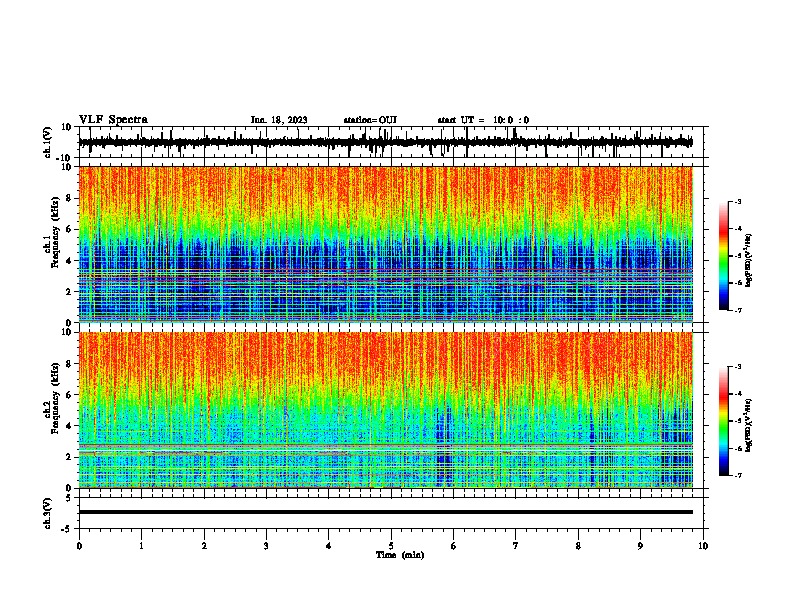Click the ch.2 spectrogram panel

tap(386, 410)
